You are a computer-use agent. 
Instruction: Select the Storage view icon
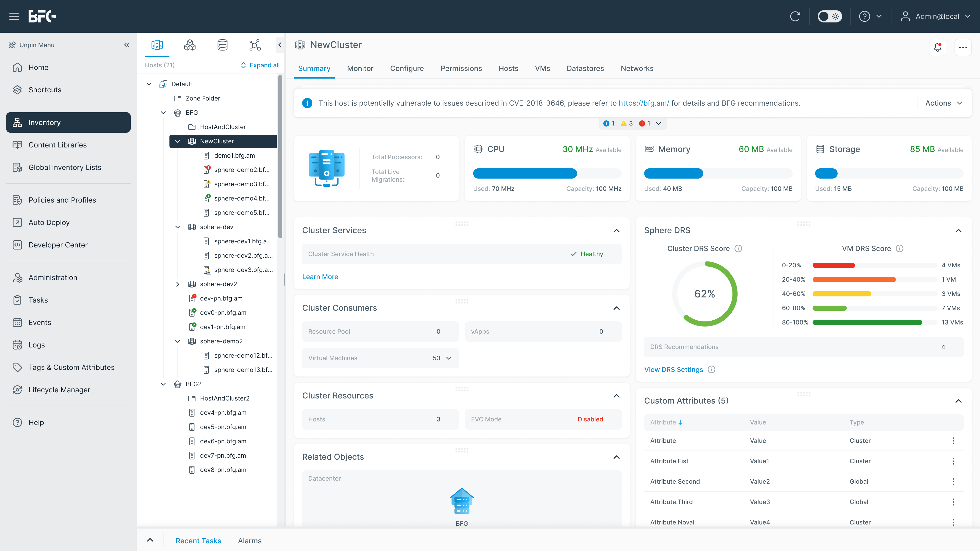[223, 45]
